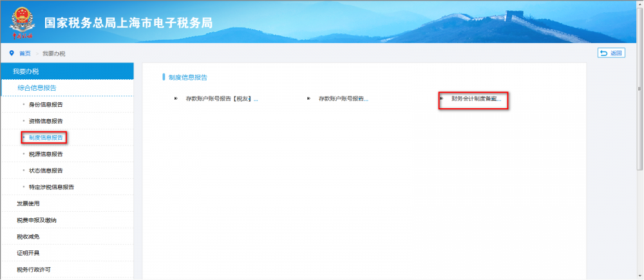The height and width of the screenshot is (280, 644).
Task: Click arrow icon before 存款账户账号报告【税友】
Action: (176, 98)
